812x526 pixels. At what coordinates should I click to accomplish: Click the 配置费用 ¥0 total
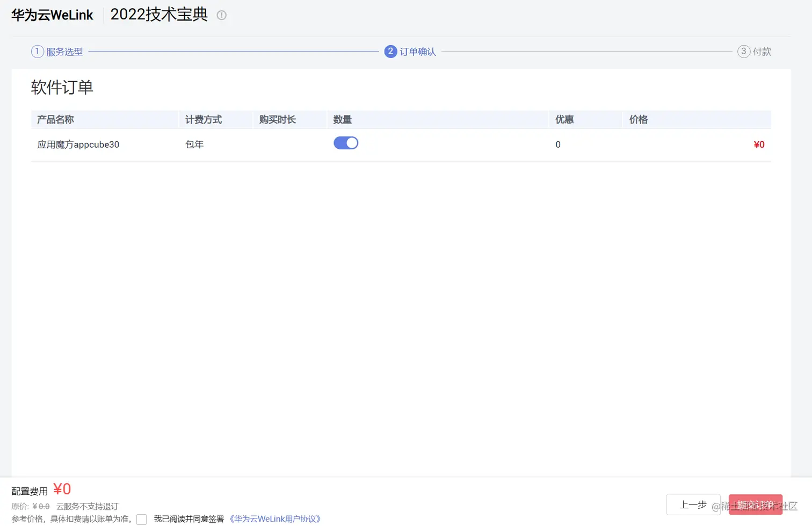[41, 490]
